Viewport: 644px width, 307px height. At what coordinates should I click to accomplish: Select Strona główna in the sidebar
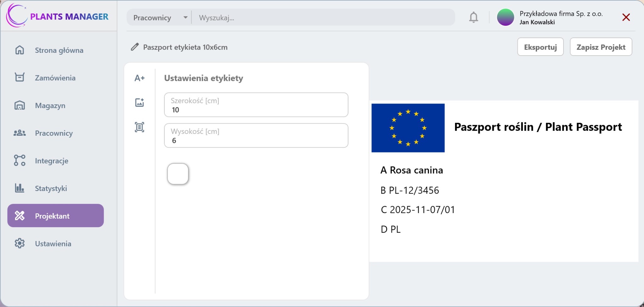20,50
